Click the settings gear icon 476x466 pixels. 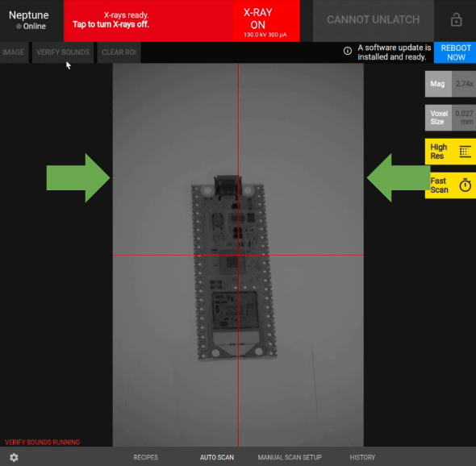(x=14, y=457)
